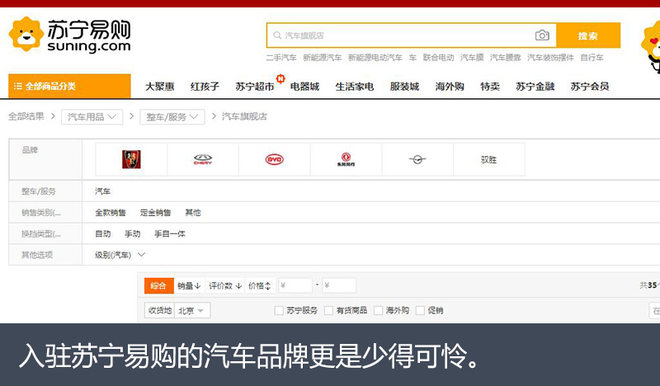Go to 海外购 nav tab

pyautogui.click(x=450, y=87)
